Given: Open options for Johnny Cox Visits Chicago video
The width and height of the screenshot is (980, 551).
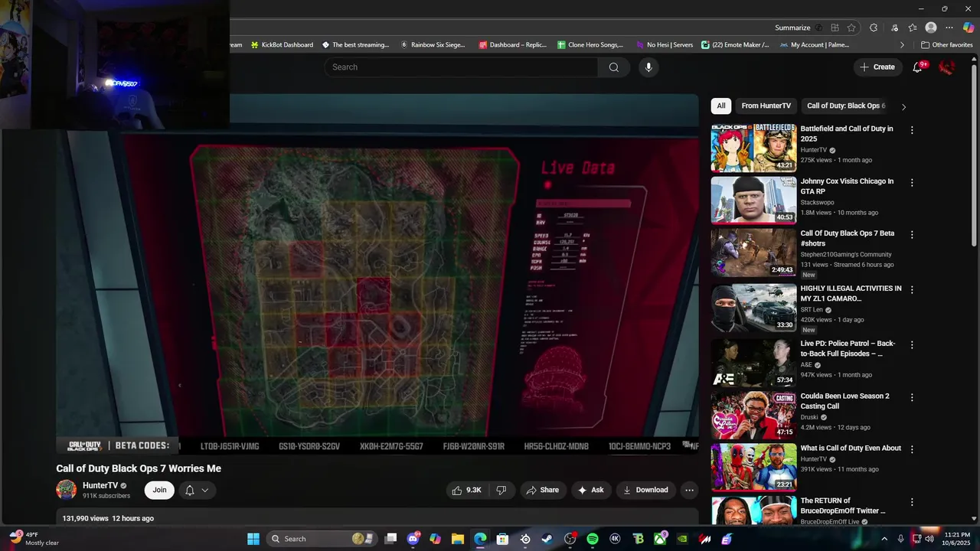Looking at the screenshot, I should [x=912, y=183].
